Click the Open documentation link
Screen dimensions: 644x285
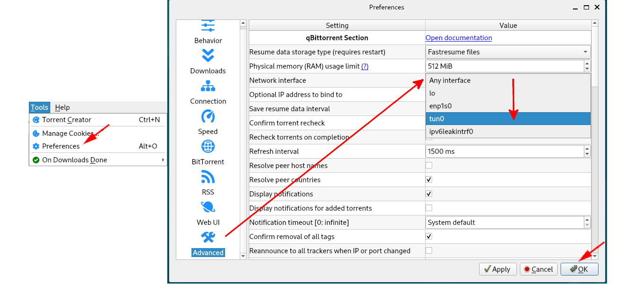point(459,38)
